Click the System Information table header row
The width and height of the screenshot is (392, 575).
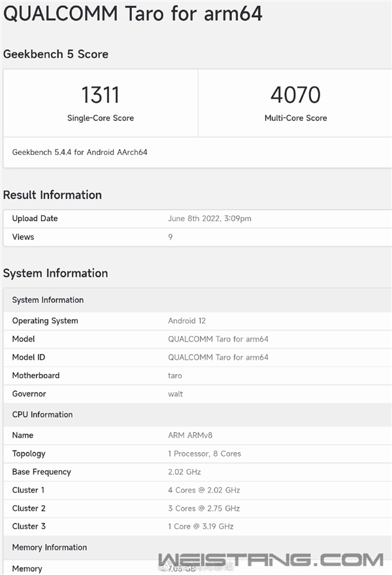[x=48, y=300]
